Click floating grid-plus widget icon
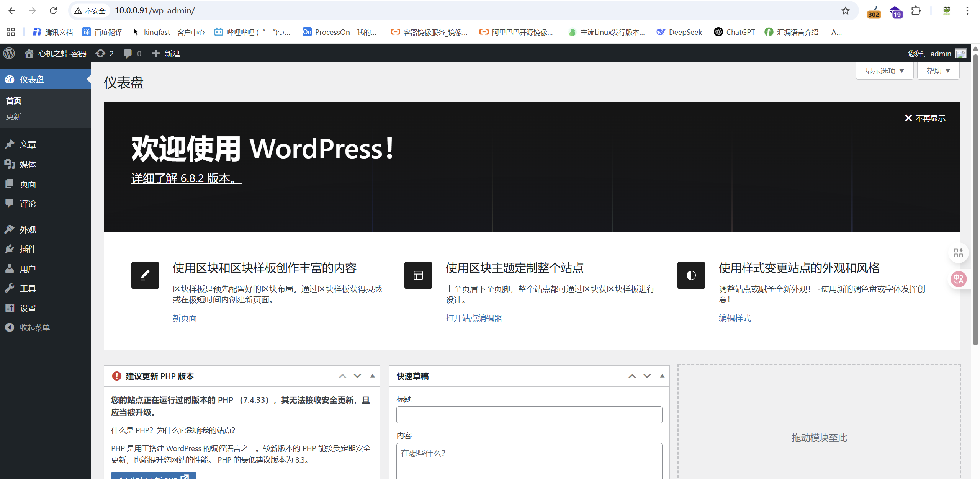 pos(959,253)
